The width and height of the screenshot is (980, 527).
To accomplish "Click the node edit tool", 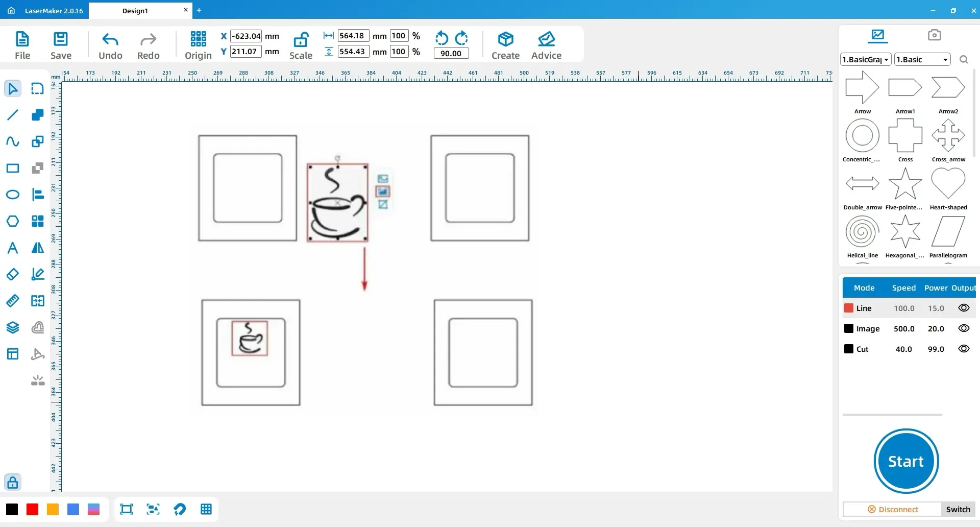I will click(x=37, y=88).
